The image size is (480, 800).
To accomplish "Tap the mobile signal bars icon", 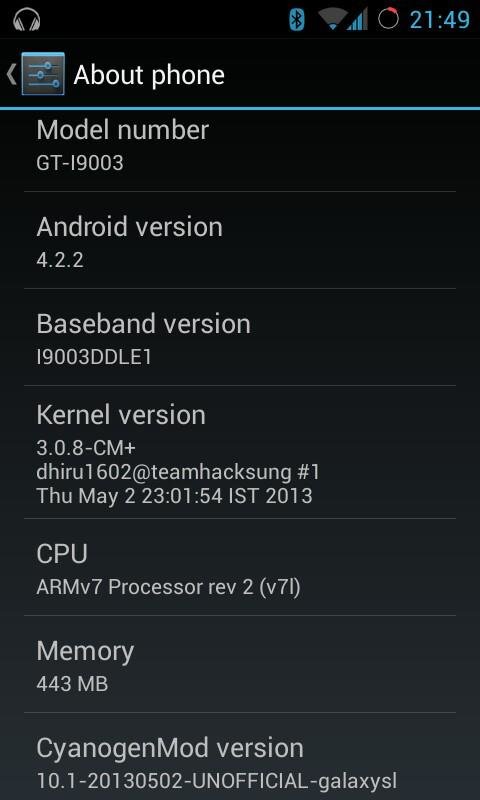I will coord(357,19).
